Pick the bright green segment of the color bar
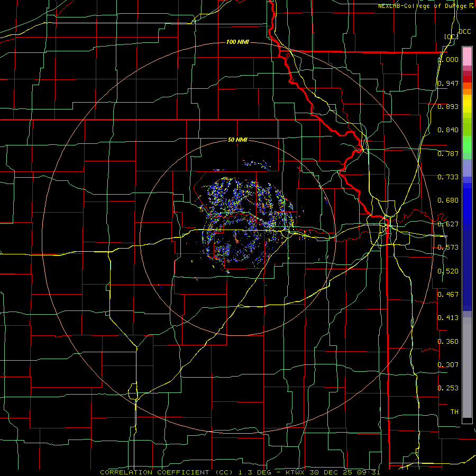Image resolution: width=476 pixels, height=476 pixels. [x=467, y=144]
